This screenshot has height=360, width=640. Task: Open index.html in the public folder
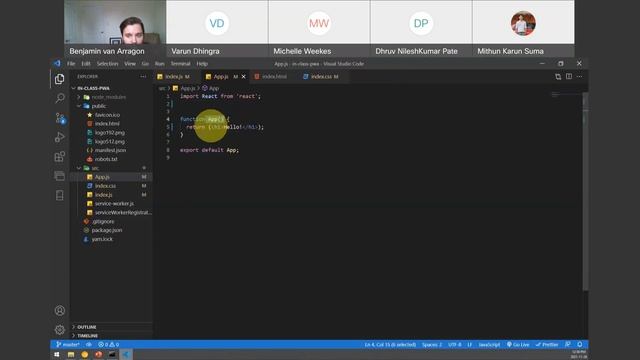[107, 124]
